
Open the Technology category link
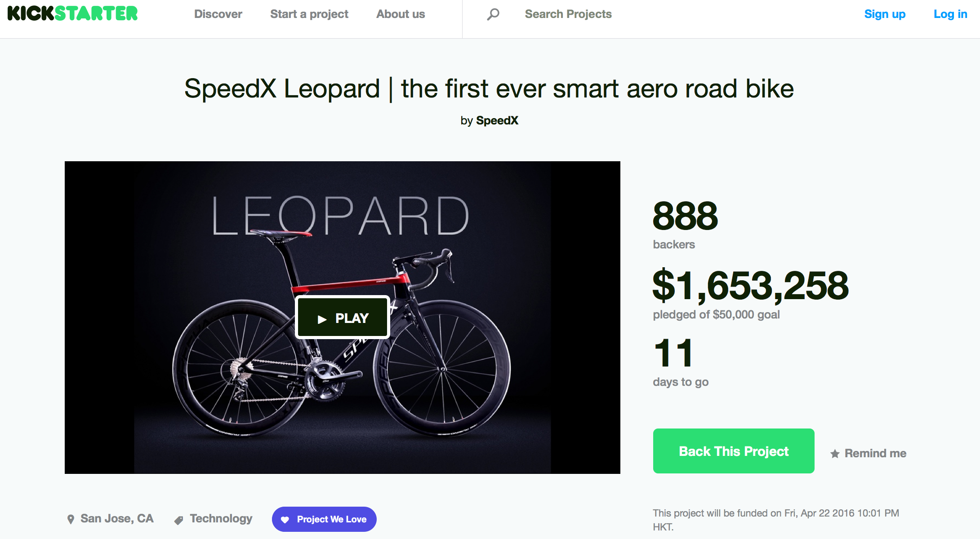click(221, 519)
